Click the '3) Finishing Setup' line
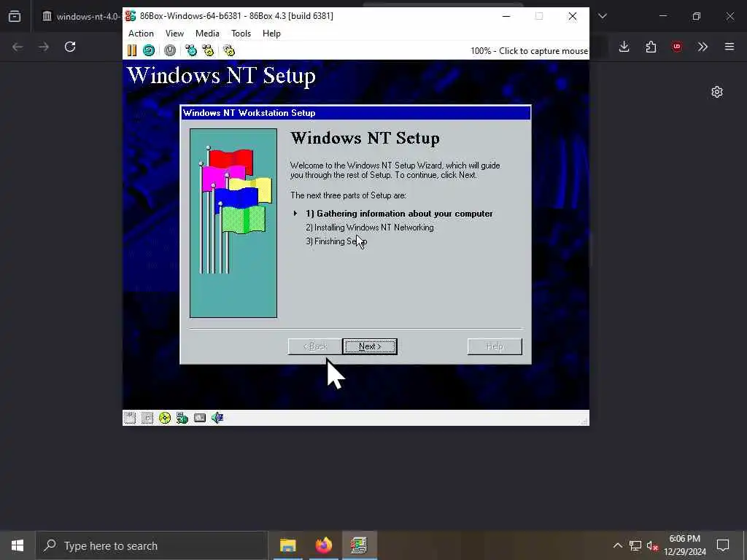This screenshot has width=747, height=560. [x=336, y=241]
